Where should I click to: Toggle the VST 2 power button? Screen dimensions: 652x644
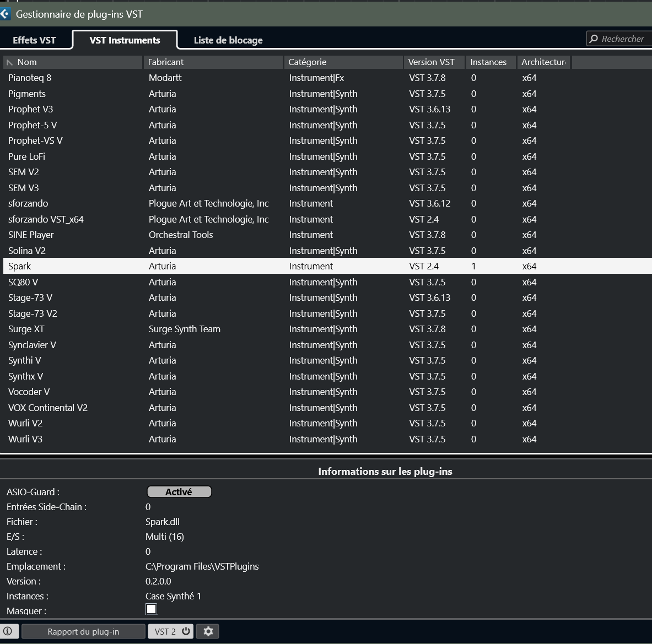pos(186,631)
